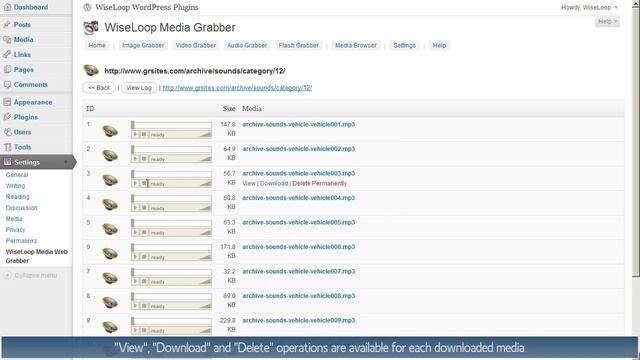Click the speaker icon for vehicle004.mp3
Screen dimensions: 640x360
tap(110, 204)
